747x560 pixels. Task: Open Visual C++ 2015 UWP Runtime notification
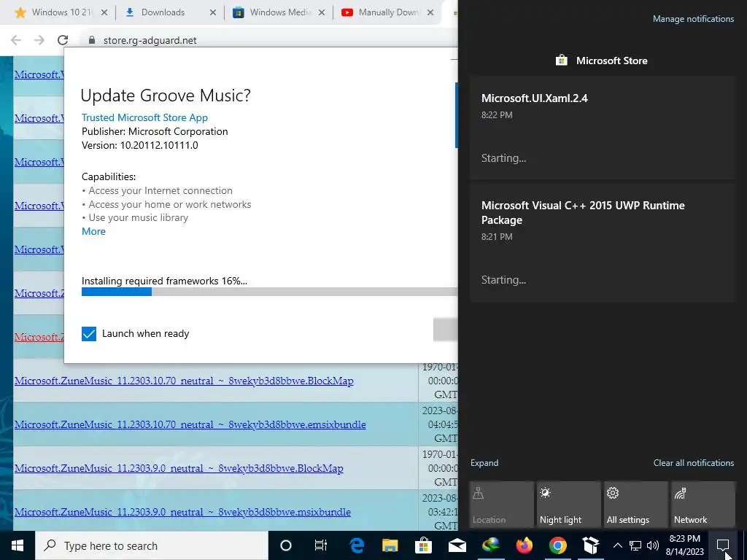coord(603,243)
